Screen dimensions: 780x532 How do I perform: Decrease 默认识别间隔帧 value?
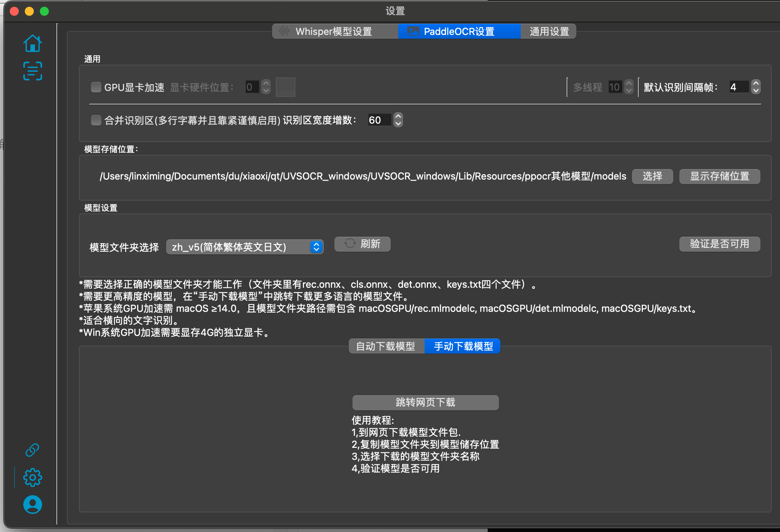tap(756, 91)
